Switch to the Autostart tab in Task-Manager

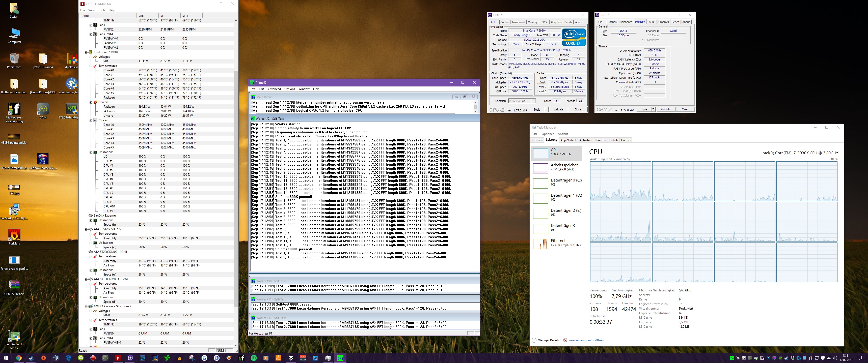(x=585, y=140)
